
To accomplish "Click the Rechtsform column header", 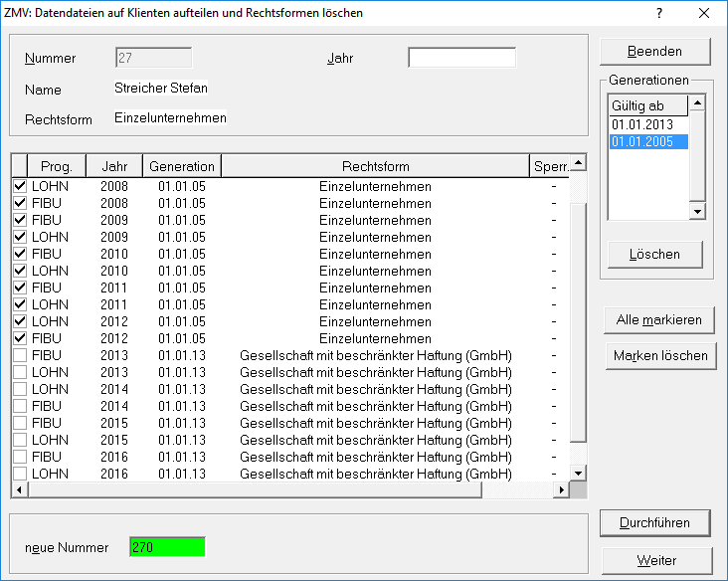I will coord(375,166).
